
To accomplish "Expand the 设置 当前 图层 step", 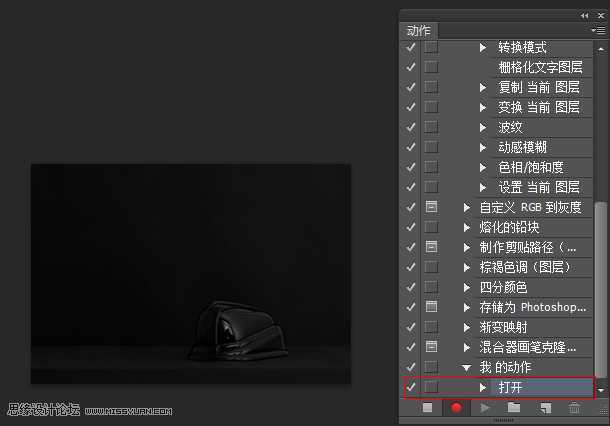I will 483,187.
